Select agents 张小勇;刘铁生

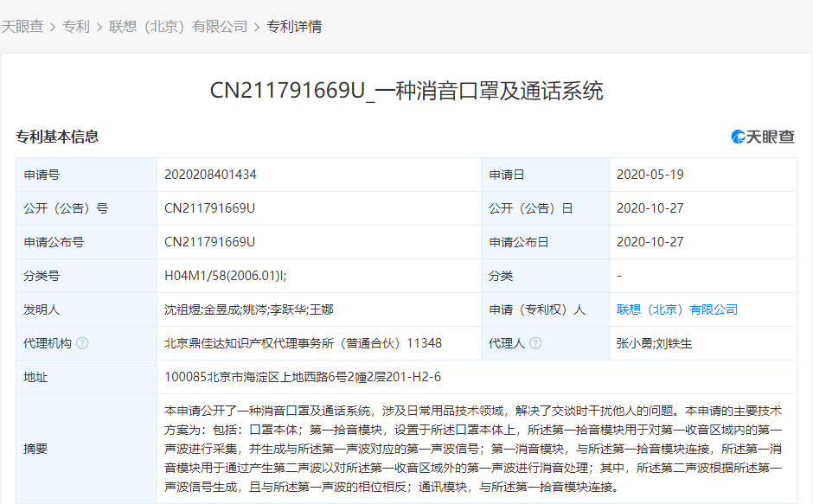[655, 343]
